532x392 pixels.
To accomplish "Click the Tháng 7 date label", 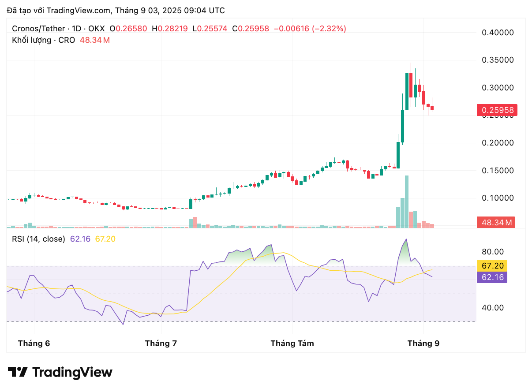I will click(x=161, y=343).
